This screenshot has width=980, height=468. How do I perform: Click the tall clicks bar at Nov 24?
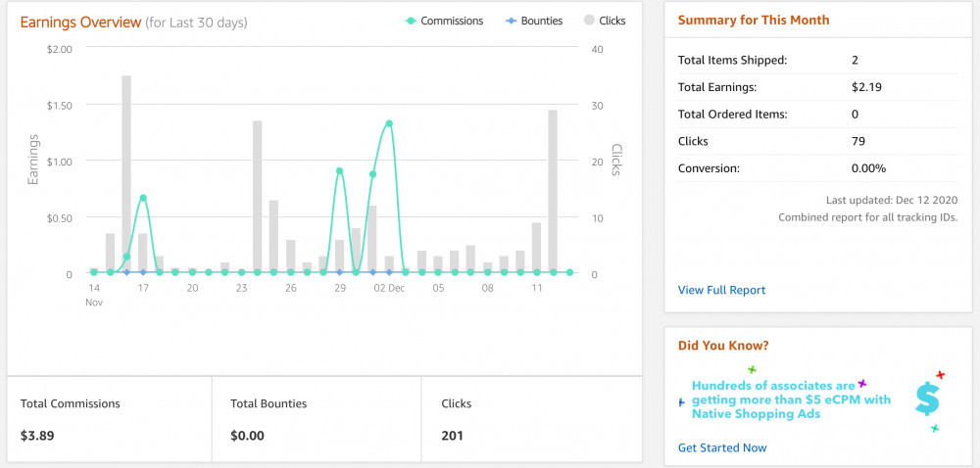(258, 197)
